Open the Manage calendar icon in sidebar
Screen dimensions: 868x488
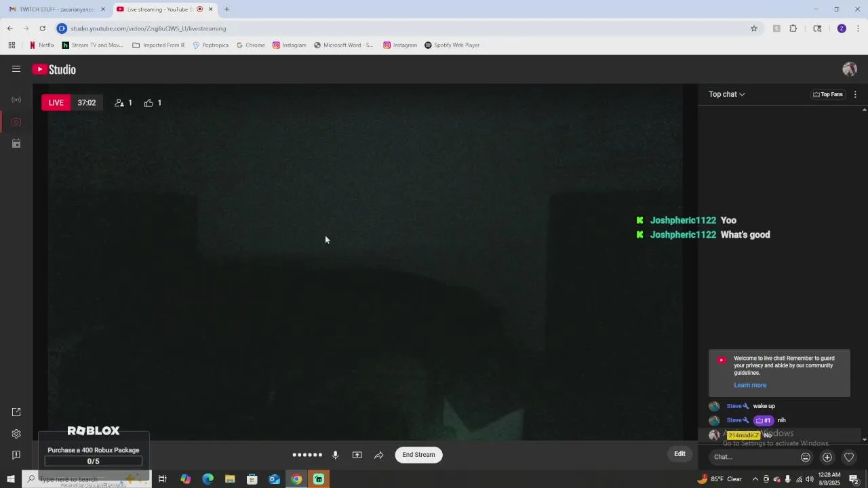[16, 144]
